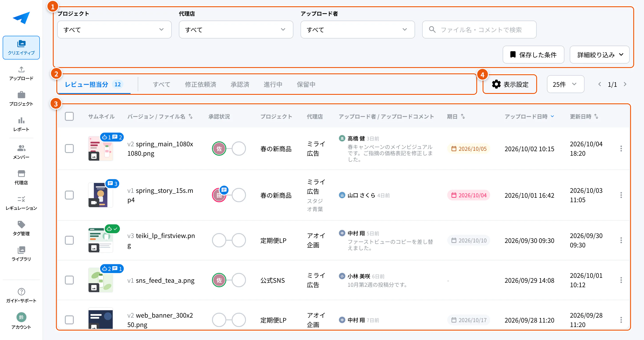Screen dimensions: 644x340
Task: Sort by アップロード日時 column
Action: pos(529,117)
